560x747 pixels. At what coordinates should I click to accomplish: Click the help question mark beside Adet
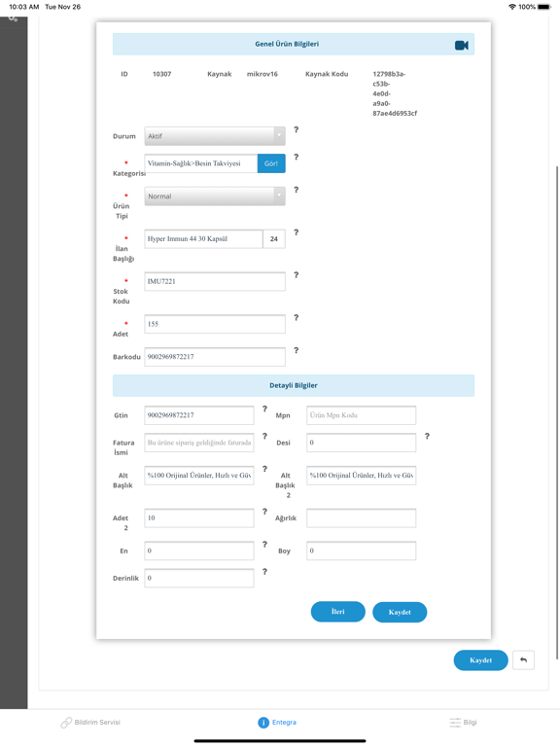[x=297, y=317]
